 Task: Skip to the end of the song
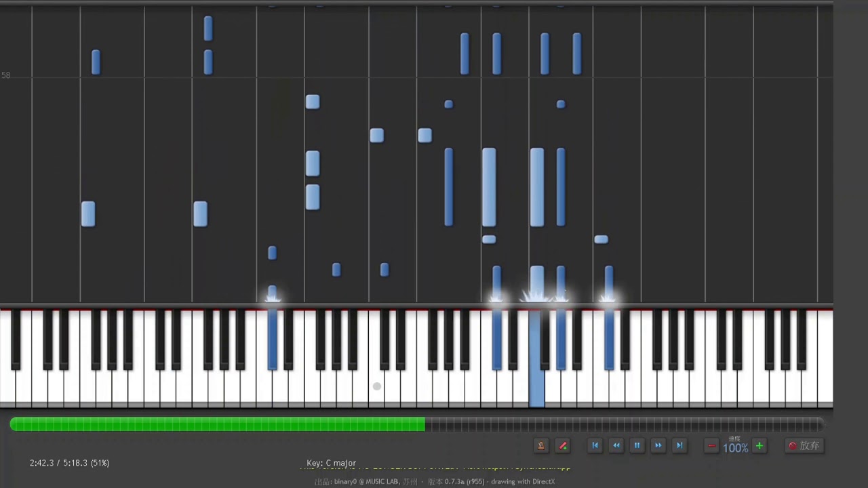(679, 445)
